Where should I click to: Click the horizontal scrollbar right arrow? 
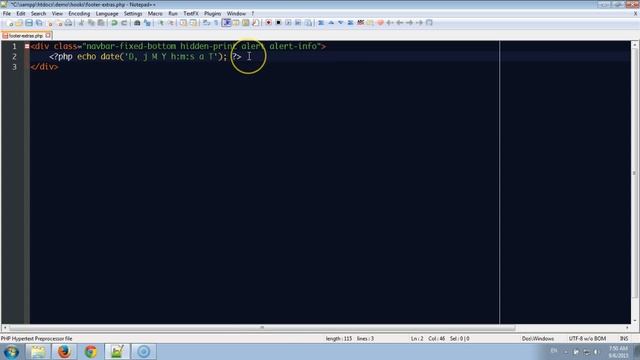click(627, 328)
